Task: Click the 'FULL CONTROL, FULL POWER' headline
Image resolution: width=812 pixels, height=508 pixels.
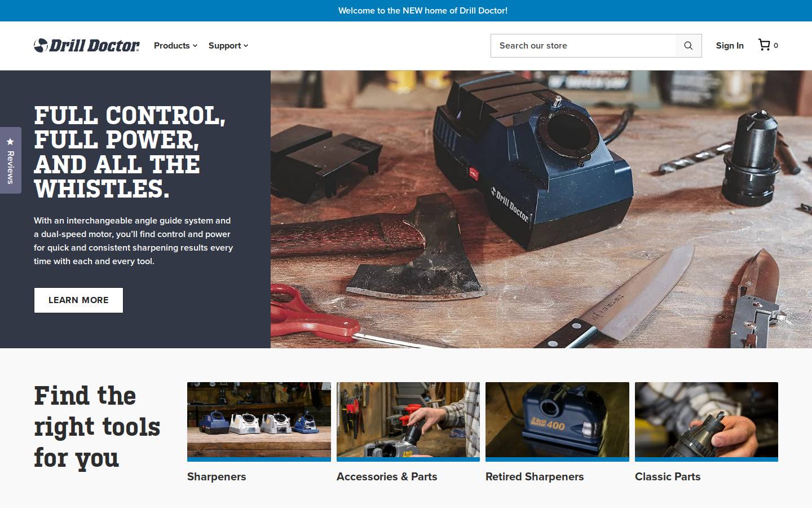Action: [130, 152]
